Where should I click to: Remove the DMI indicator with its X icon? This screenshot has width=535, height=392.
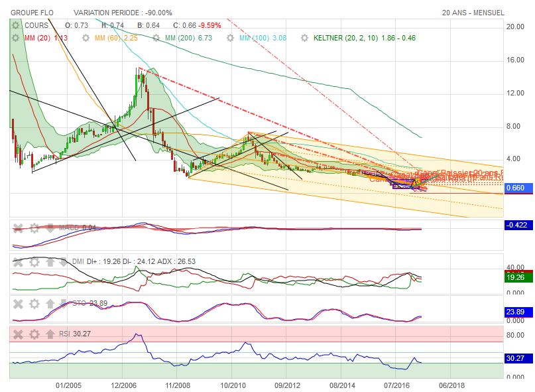click(18, 262)
